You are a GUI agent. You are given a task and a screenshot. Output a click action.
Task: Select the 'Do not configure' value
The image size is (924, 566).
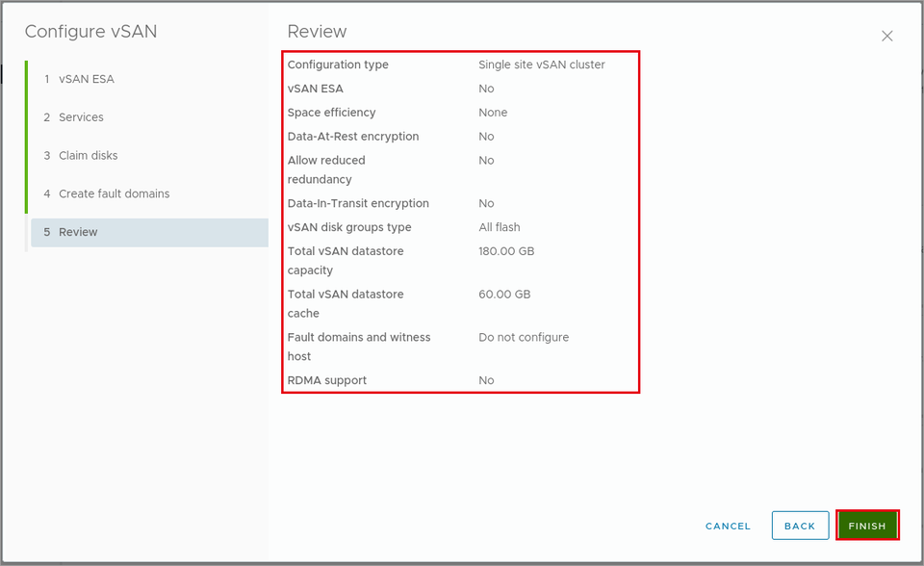[x=524, y=337]
